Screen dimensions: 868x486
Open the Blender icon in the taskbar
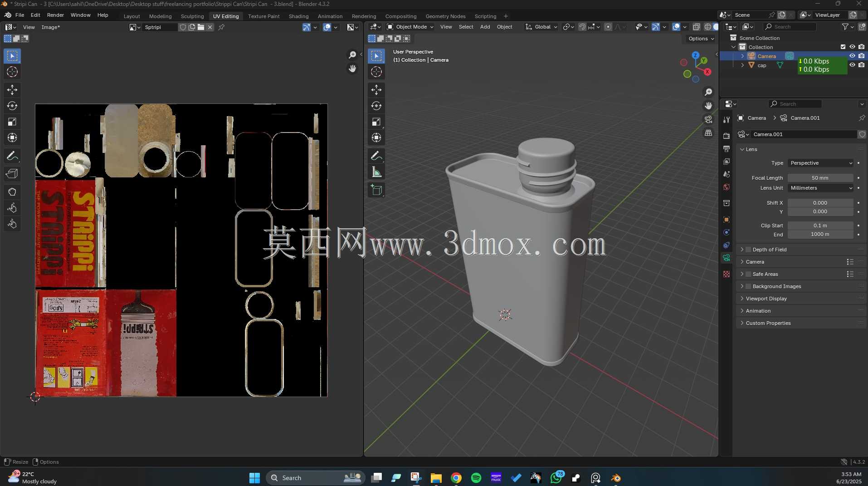(x=616, y=478)
